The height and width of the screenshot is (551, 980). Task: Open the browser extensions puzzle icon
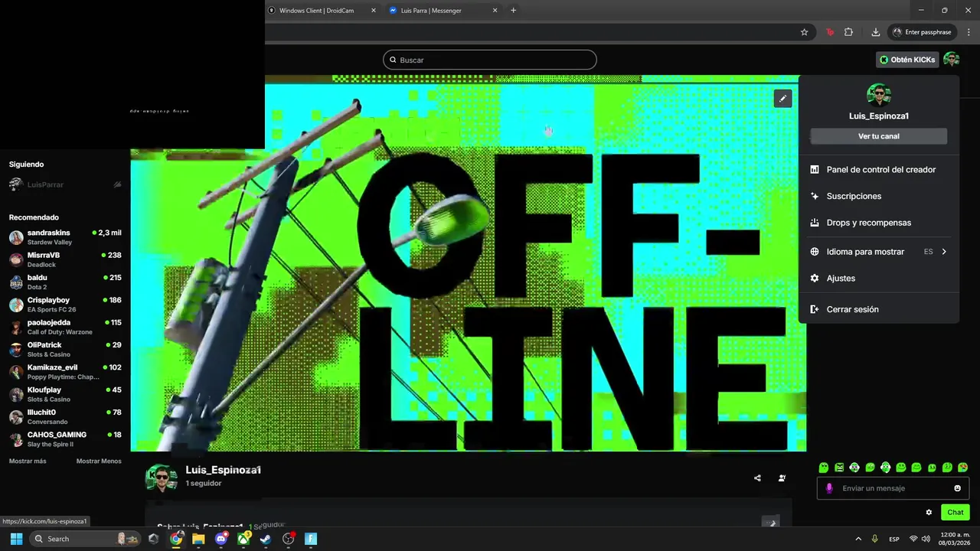point(848,32)
